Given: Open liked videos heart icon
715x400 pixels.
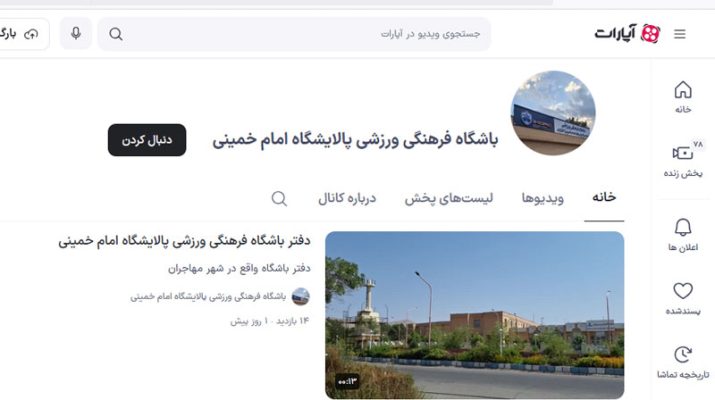Looking at the screenshot, I should tap(683, 298).
